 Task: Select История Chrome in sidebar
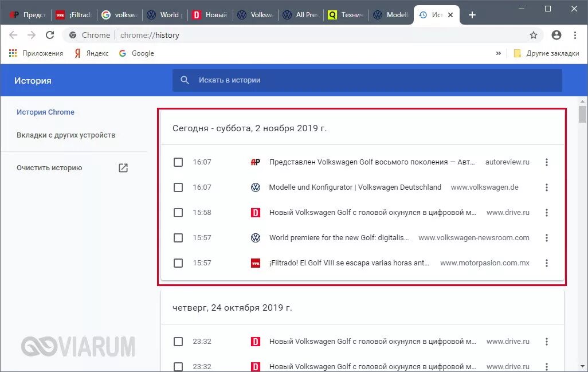tap(45, 112)
